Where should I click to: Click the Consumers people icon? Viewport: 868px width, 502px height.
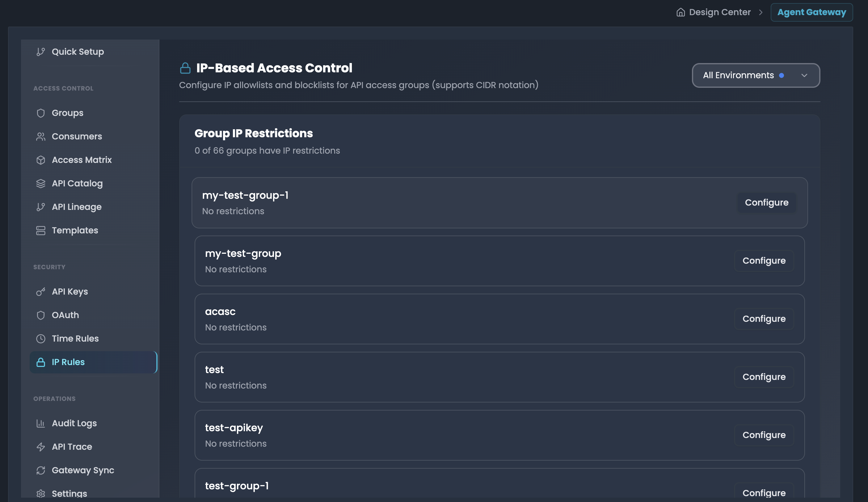tap(41, 137)
